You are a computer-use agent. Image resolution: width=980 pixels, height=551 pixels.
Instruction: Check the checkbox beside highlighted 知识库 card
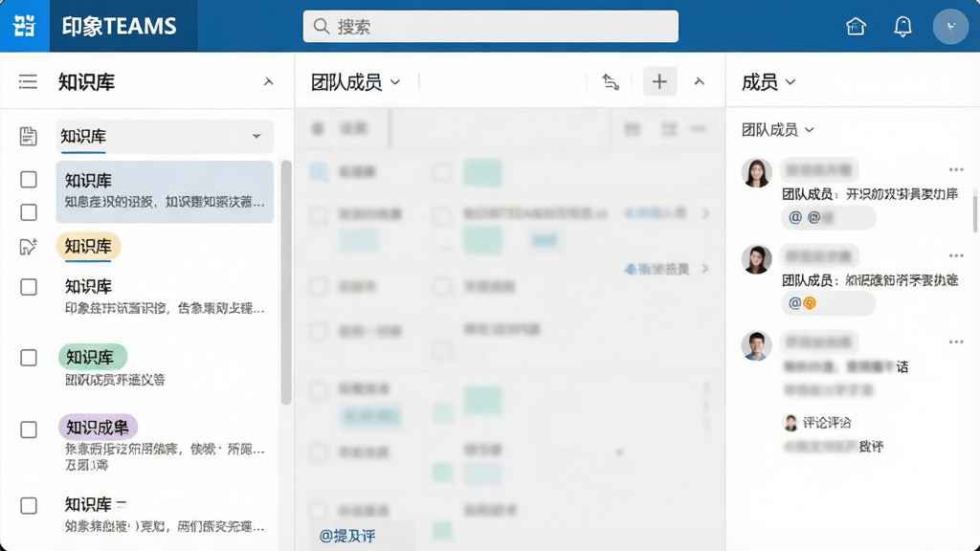29,179
